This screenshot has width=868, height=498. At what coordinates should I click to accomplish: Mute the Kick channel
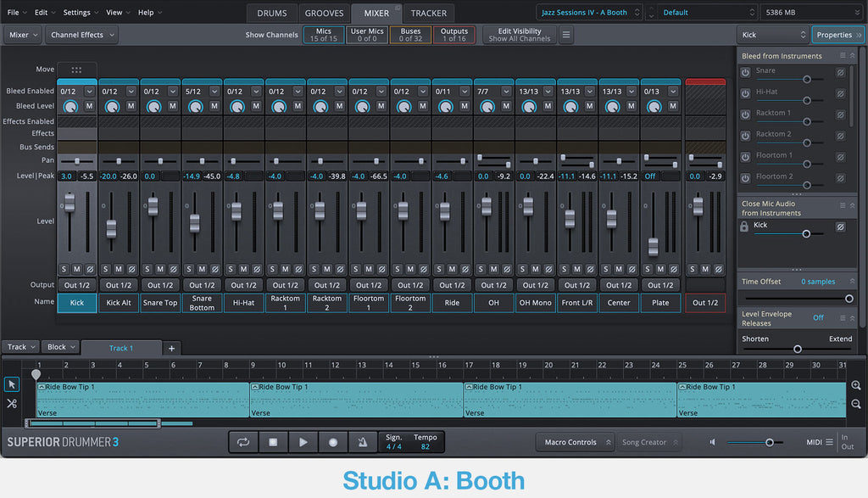coord(77,269)
